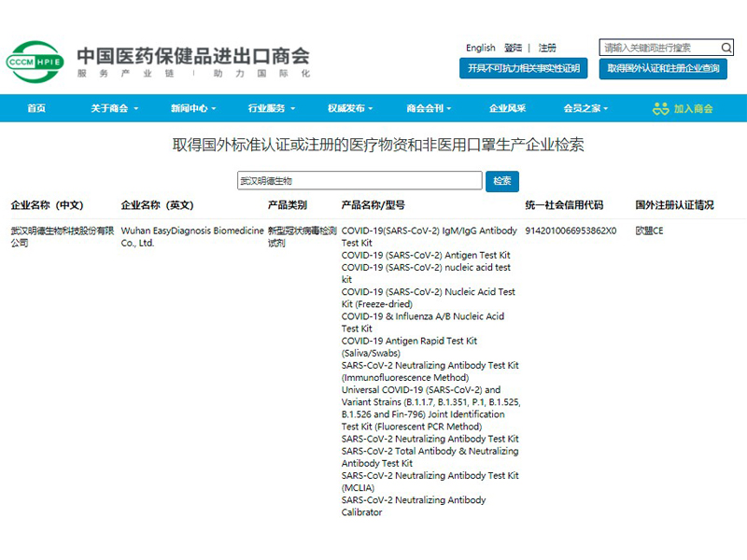747x560 pixels.
Task: Expand the 商会会刊 menu
Action: coord(429,108)
